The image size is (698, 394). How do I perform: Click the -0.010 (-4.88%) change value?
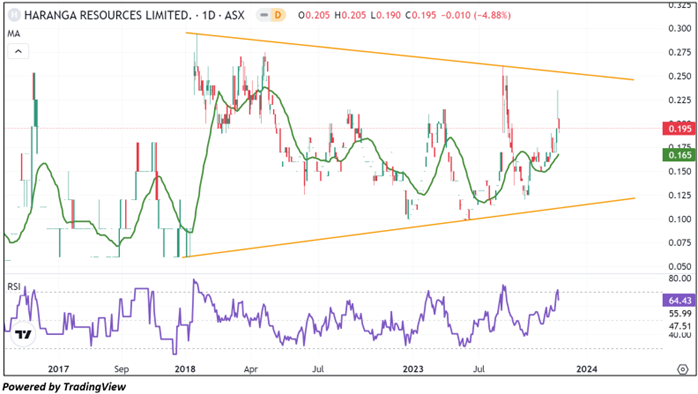tap(475, 15)
